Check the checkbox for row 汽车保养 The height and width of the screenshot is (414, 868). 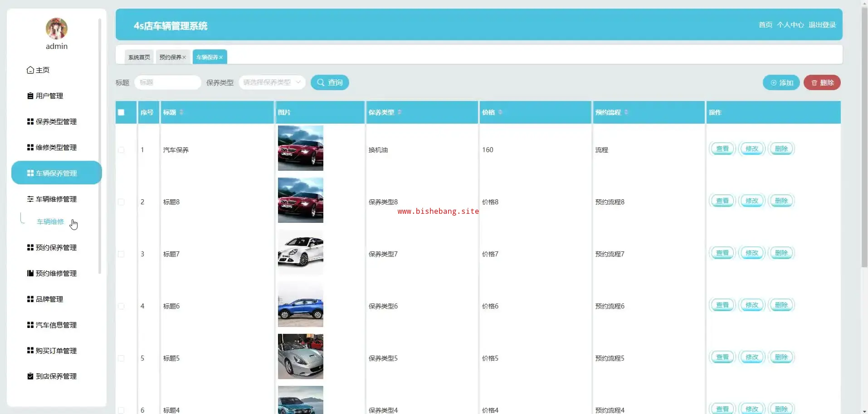(121, 150)
